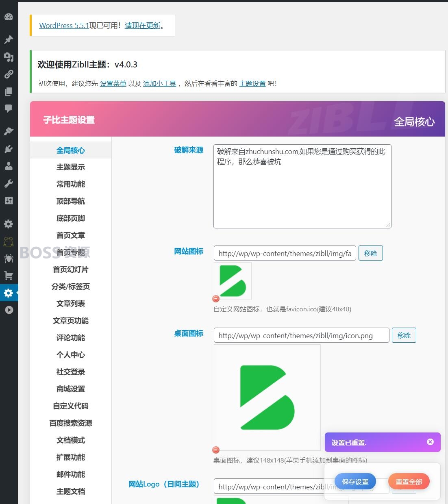This screenshot has width=448, height=504.
Task: Open the 设置菜单 link
Action: pos(113,83)
